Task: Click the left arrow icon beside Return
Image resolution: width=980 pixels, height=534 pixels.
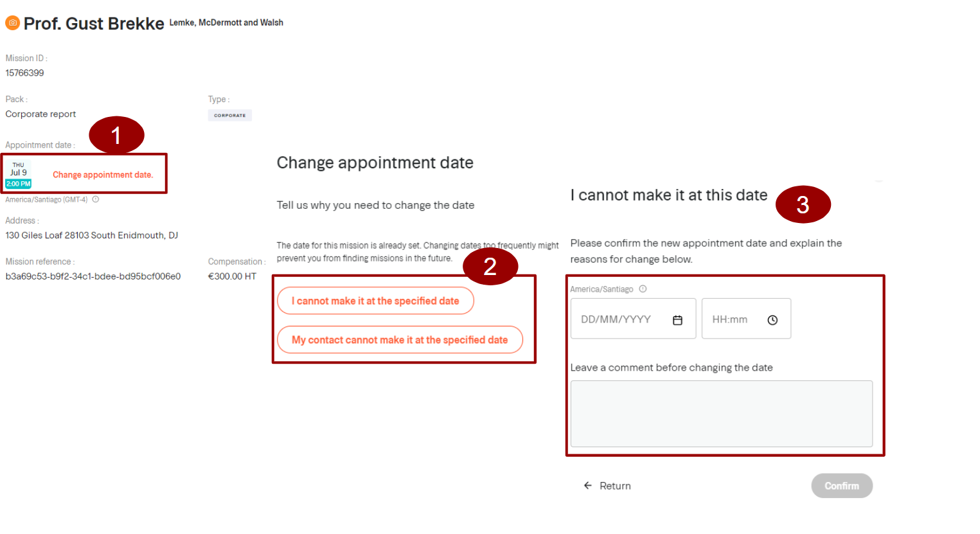Action: (587, 486)
